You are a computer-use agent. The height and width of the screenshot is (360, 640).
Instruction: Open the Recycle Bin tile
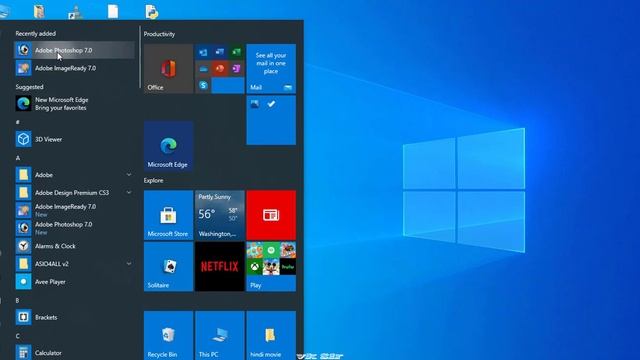pos(169,336)
